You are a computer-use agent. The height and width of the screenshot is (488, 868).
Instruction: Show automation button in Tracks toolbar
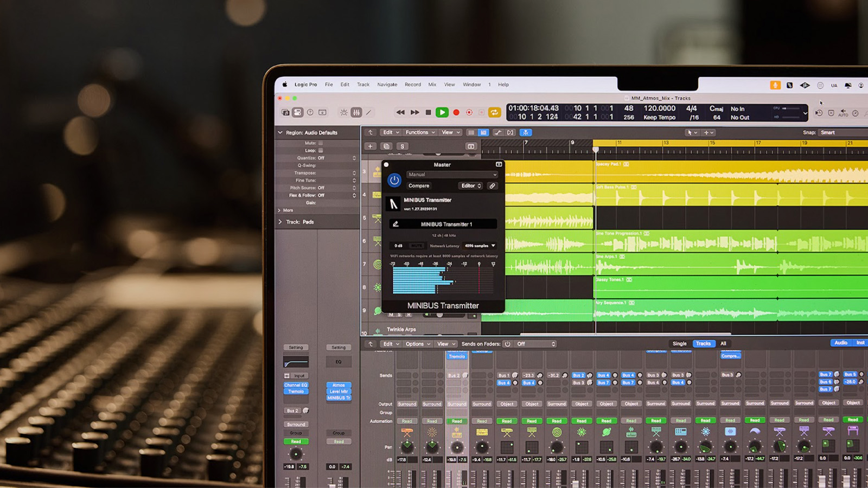click(497, 132)
